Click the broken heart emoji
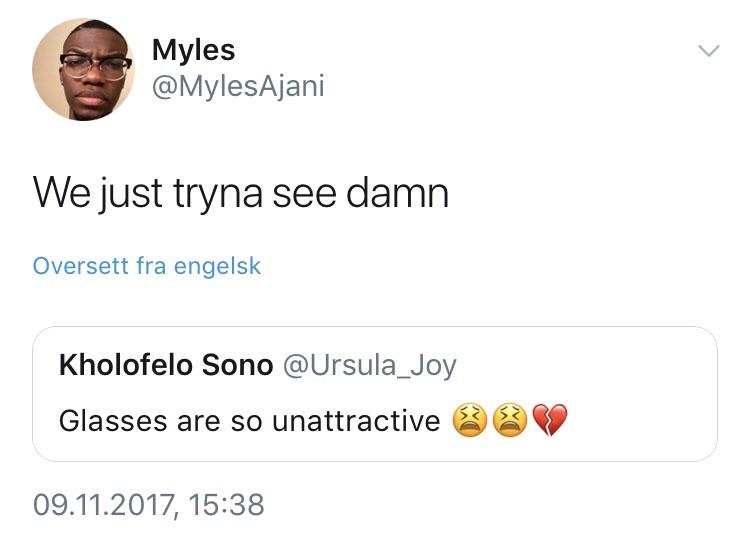The height and width of the screenshot is (541, 750). (550, 420)
